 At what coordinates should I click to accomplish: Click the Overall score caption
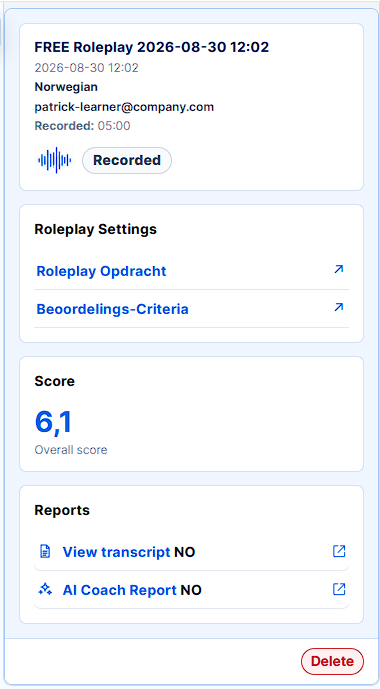pos(71,450)
